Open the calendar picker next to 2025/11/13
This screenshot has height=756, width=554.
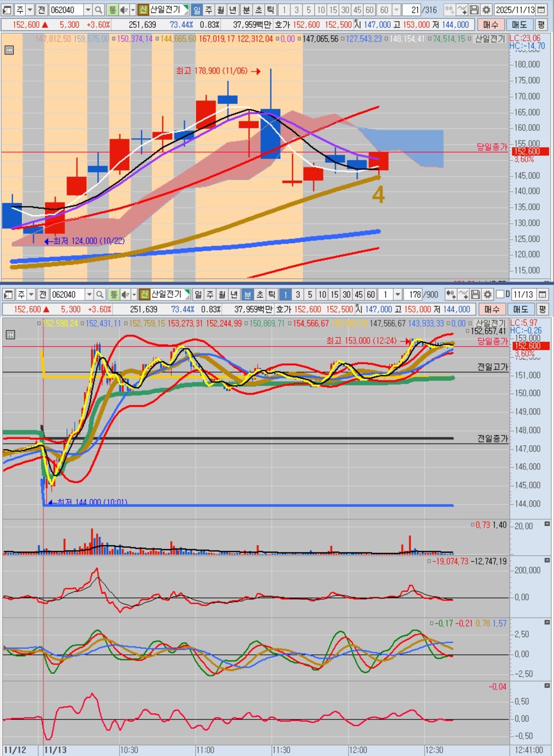(x=541, y=9)
